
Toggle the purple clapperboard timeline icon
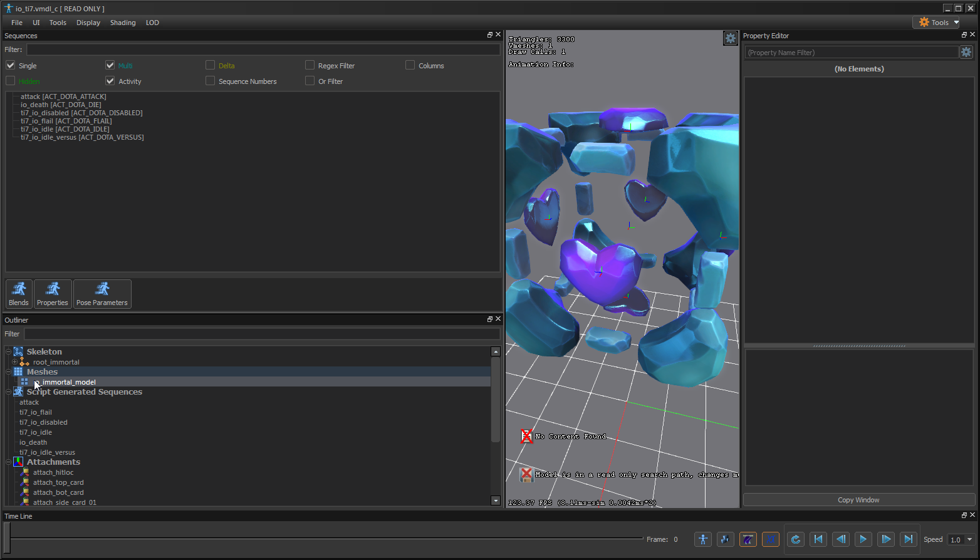(x=748, y=539)
